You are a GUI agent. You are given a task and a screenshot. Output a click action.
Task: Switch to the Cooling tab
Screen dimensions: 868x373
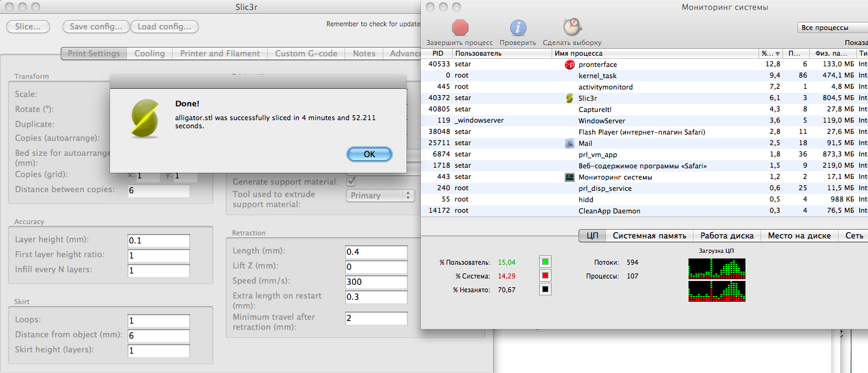(149, 54)
